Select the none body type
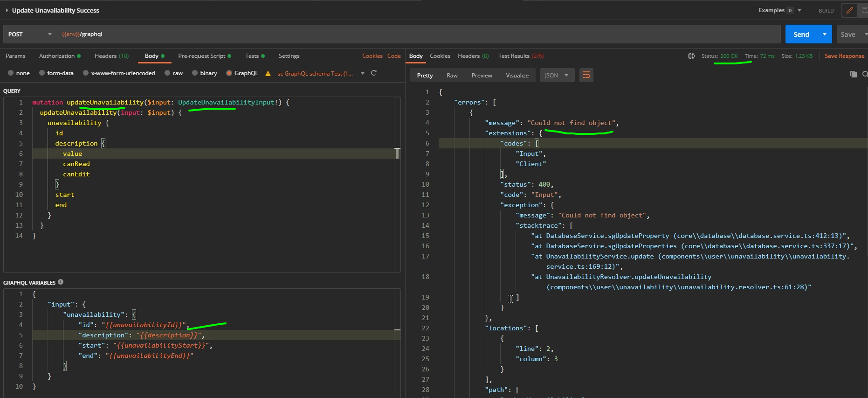This screenshot has width=868, height=398. point(19,73)
